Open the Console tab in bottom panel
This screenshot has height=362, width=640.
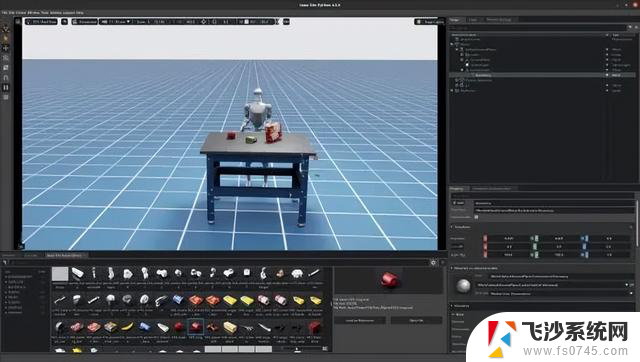[x=31, y=255]
